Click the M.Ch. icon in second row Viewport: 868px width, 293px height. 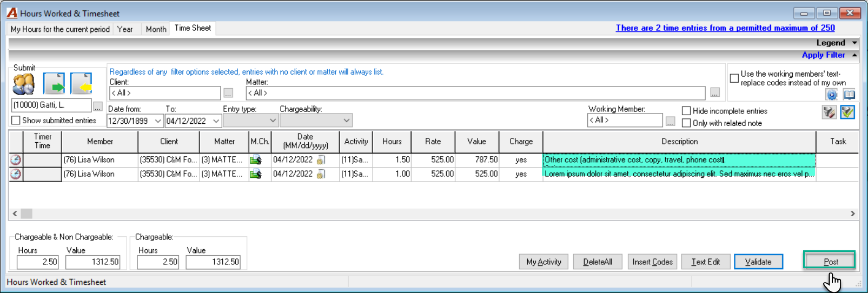click(255, 174)
